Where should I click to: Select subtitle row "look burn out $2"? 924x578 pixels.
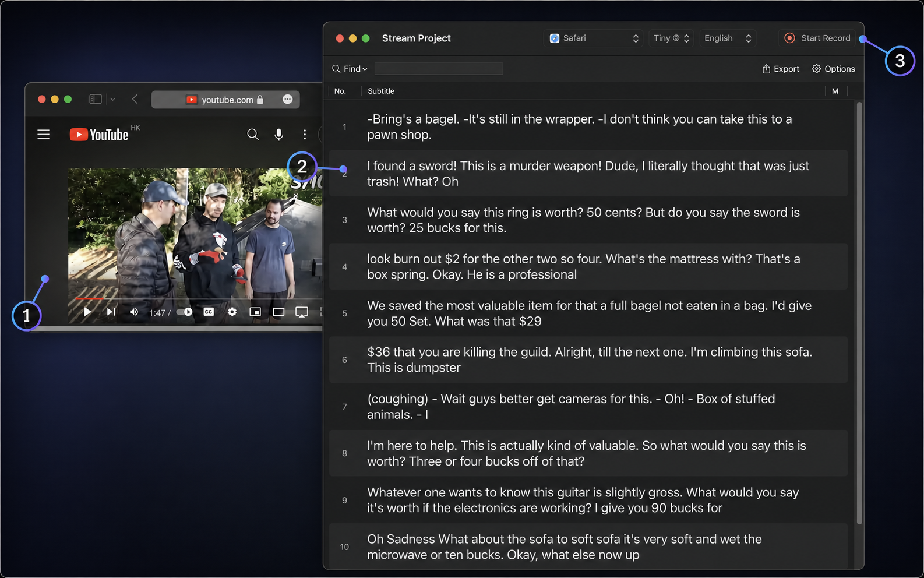(588, 267)
